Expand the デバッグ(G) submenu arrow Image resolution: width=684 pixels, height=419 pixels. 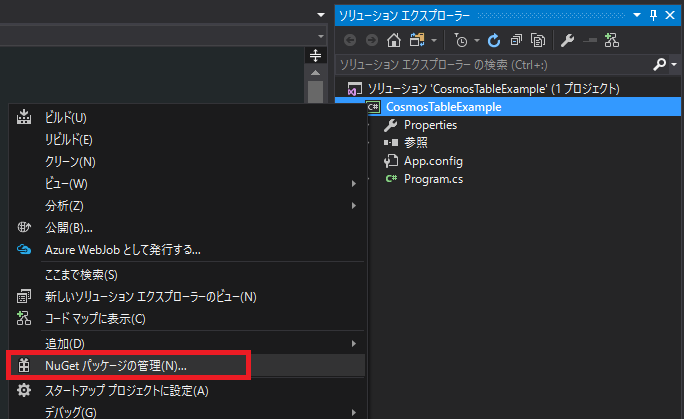354,412
